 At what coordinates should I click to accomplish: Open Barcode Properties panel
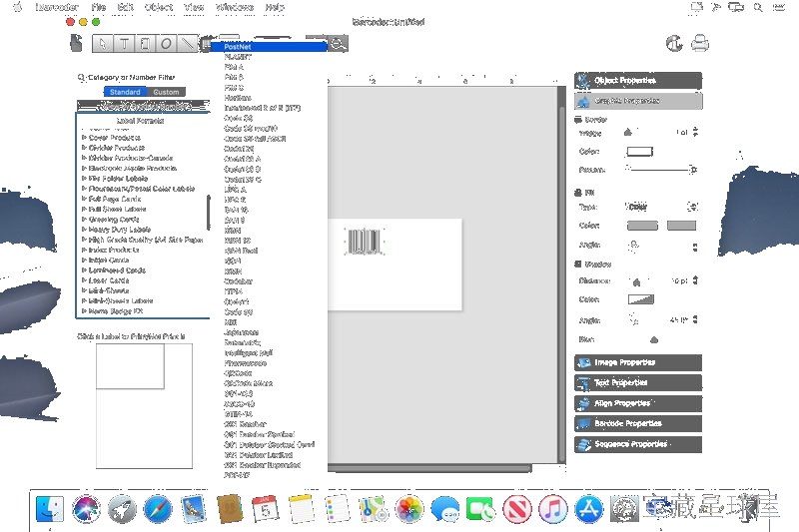pyautogui.click(x=638, y=423)
